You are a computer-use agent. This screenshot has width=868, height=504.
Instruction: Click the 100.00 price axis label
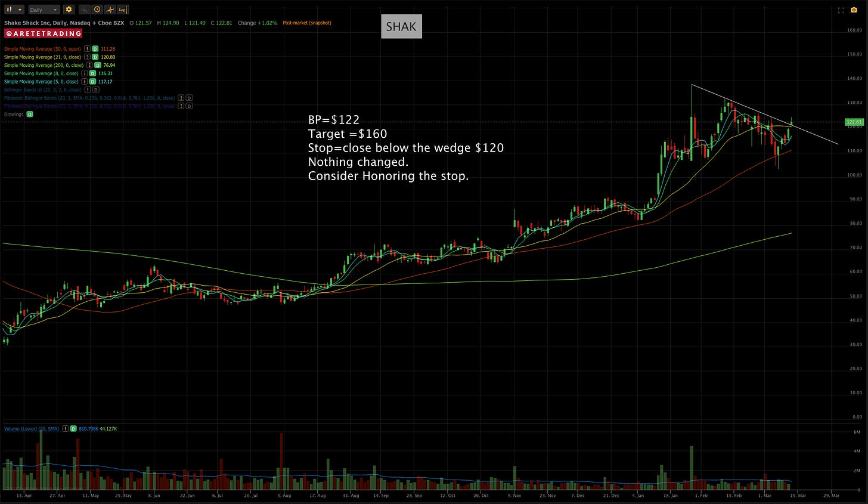pos(854,175)
